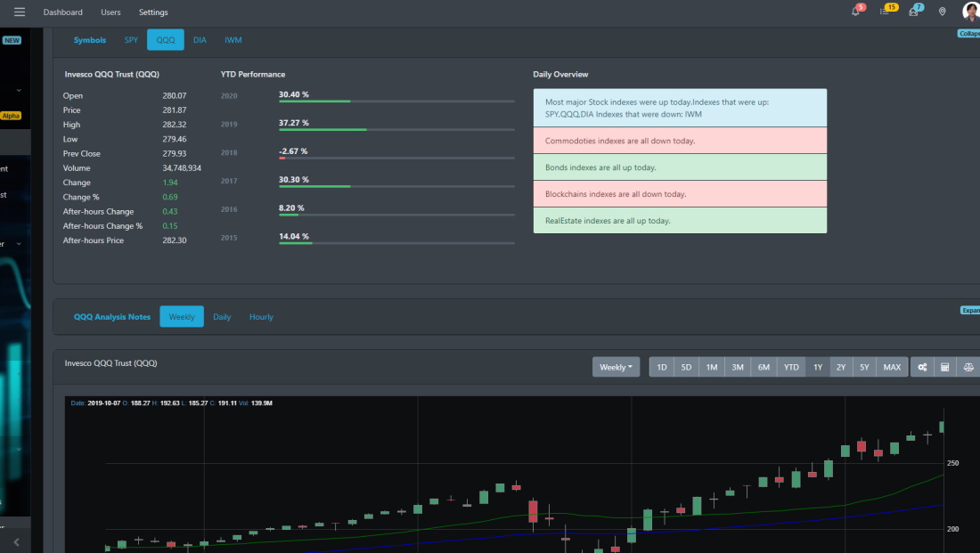Switch to the IWM symbol tab
This screenshot has width=980, height=553.
point(233,39)
